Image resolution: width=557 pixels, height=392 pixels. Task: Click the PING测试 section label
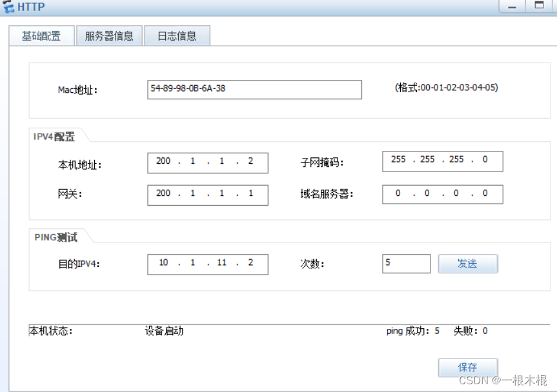point(56,237)
